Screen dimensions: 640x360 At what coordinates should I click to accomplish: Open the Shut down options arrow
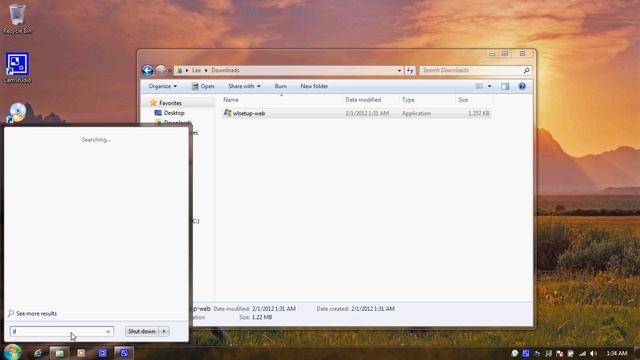coord(164,331)
